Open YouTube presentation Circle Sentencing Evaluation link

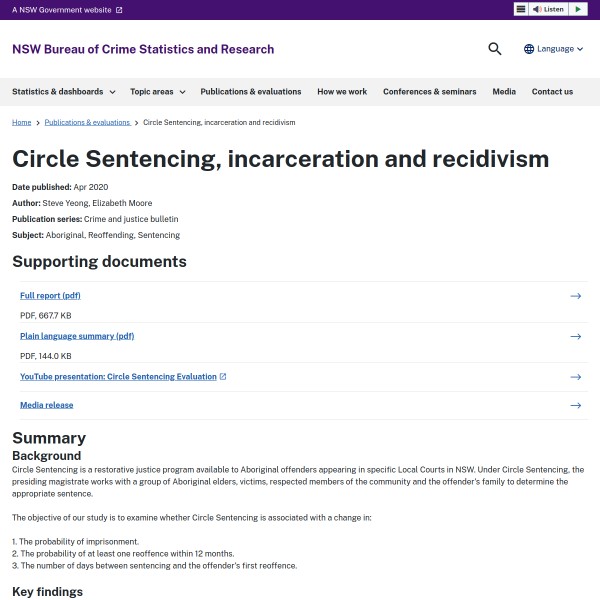tap(118, 377)
